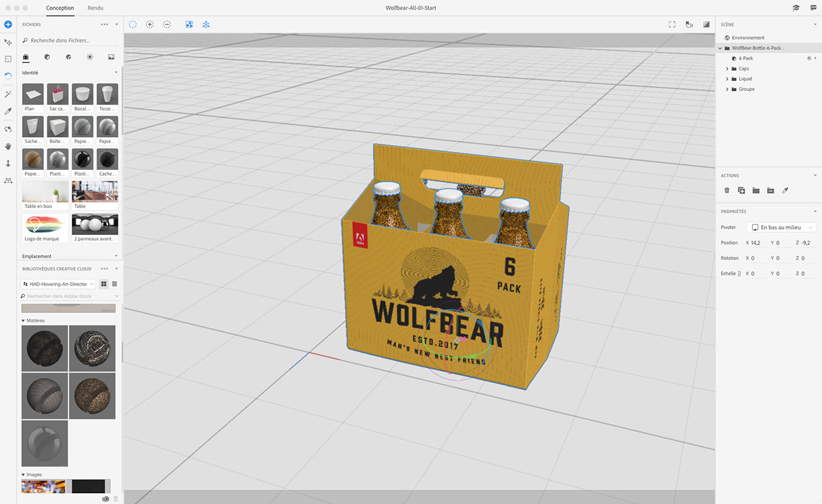
Task: Open HAD-Hovering-Art-Director library dropdown
Action: 58,283
